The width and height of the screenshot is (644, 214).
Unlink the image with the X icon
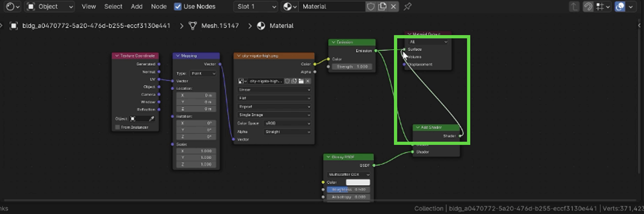point(308,81)
